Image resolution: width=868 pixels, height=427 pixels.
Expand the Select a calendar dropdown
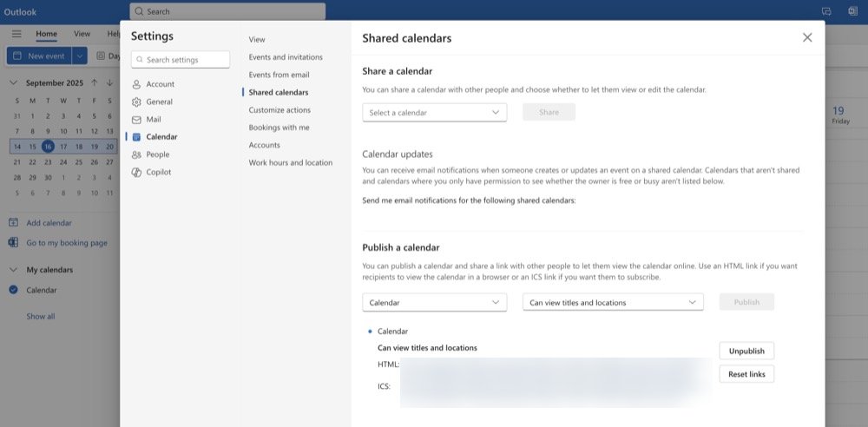[434, 113]
